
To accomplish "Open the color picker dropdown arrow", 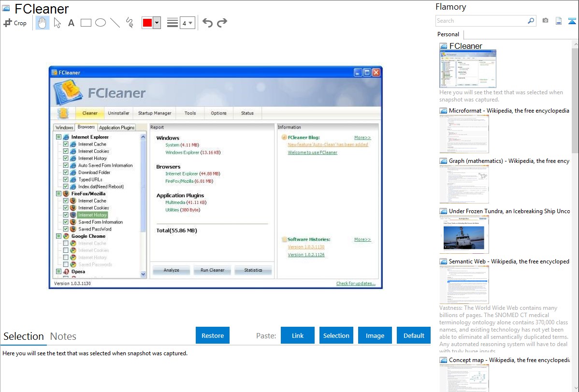I will click(157, 23).
